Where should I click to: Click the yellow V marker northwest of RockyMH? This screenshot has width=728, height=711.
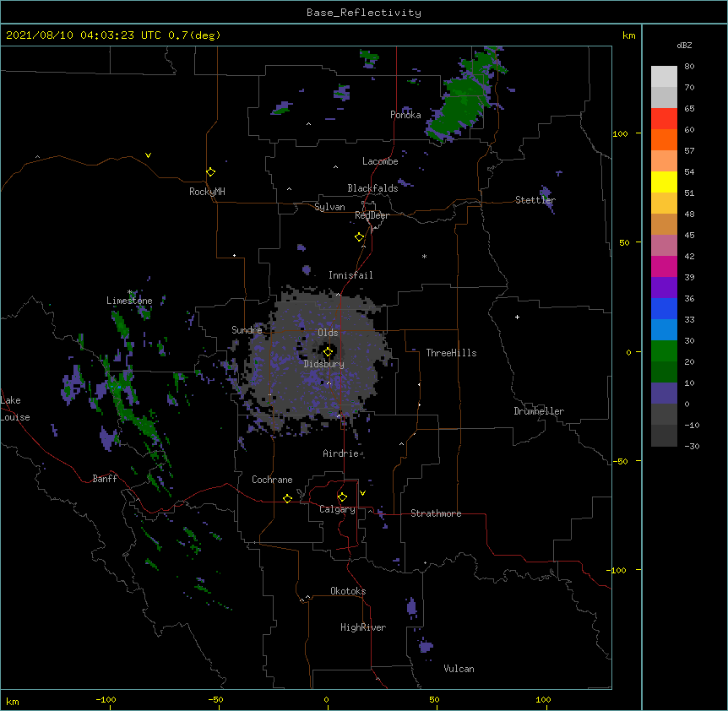[x=148, y=155]
